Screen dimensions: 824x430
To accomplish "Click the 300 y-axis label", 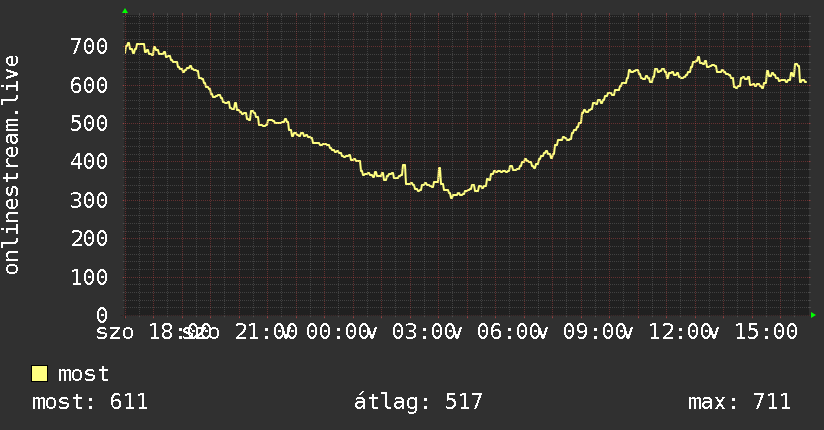I will (x=89, y=200).
